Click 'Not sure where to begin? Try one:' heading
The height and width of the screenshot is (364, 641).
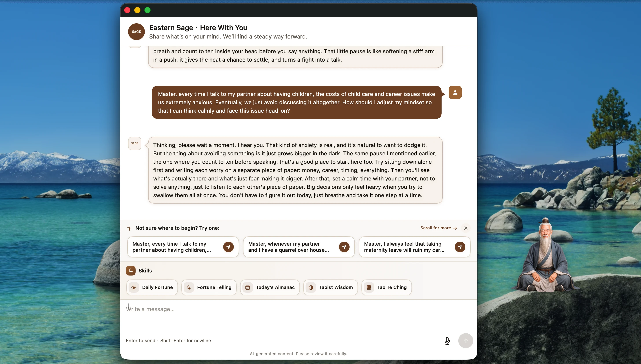pyautogui.click(x=177, y=228)
